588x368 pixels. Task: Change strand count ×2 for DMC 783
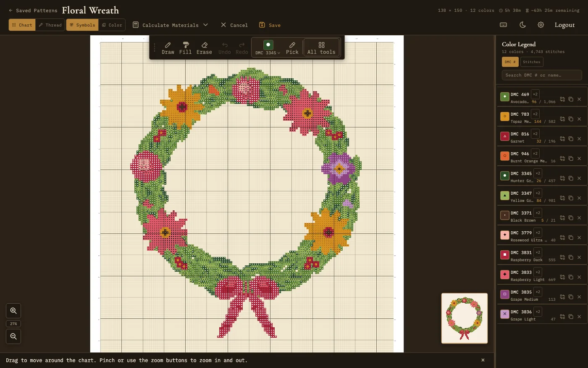click(x=535, y=114)
